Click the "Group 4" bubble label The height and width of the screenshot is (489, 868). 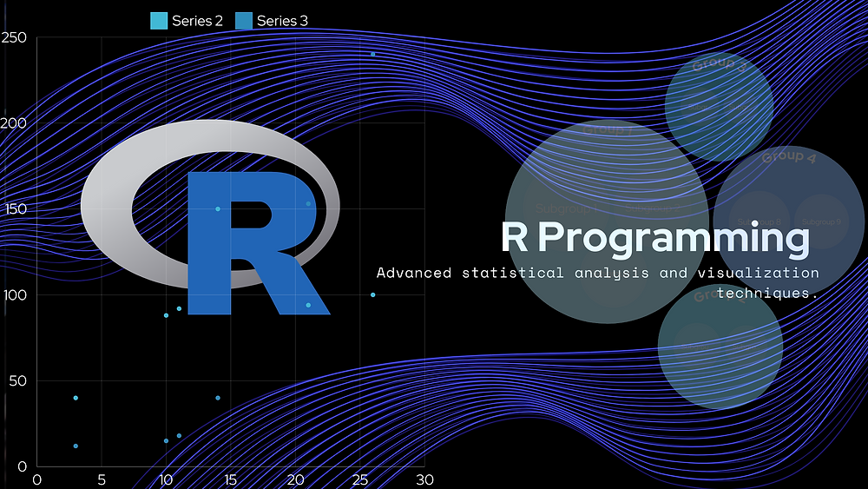tap(789, 156)
